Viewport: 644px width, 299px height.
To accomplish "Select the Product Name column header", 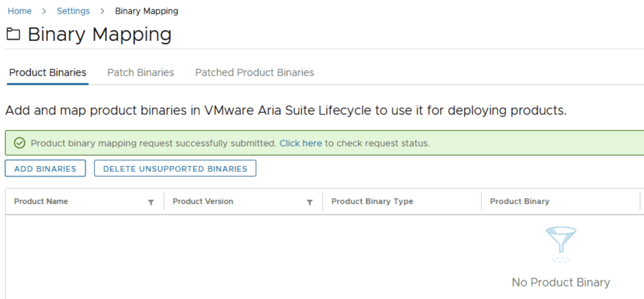I will 41,201.
